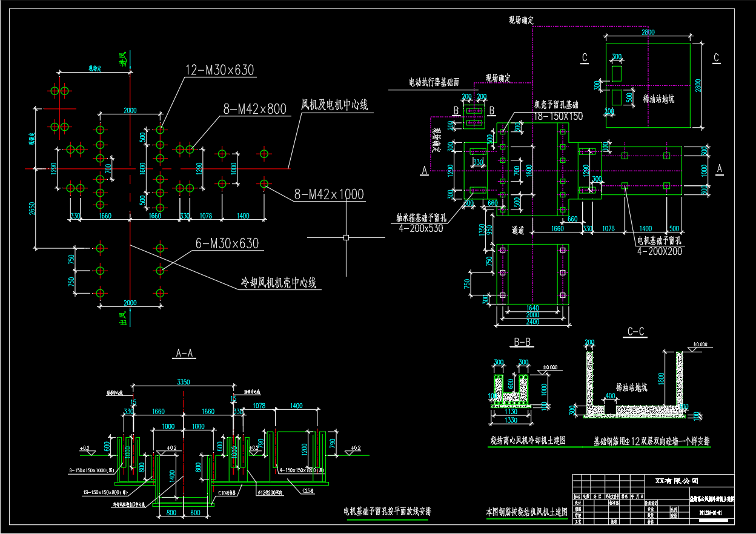Screen dimensions: 756x534
Task: Pick the 8-M42×1000 anchor bolt label
Action: 329,194
